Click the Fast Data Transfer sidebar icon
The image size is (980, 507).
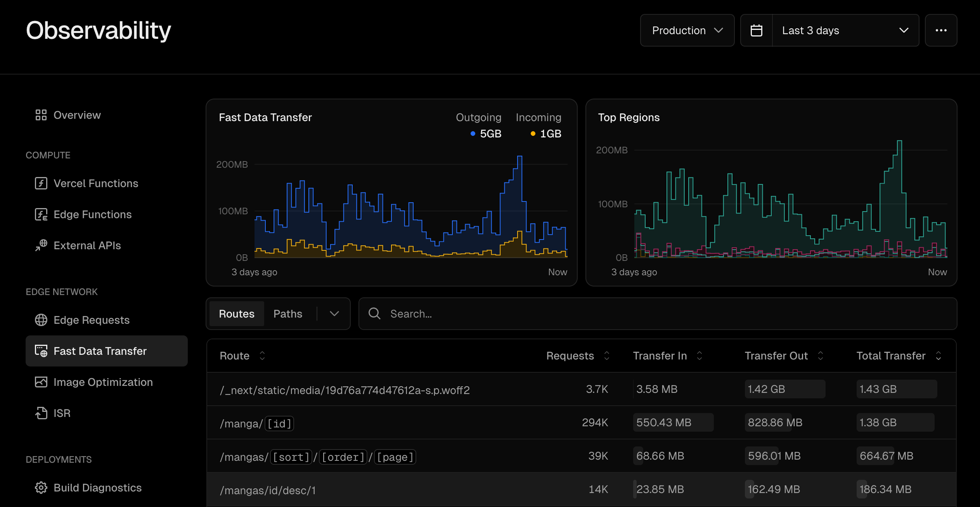pos(41,351)
